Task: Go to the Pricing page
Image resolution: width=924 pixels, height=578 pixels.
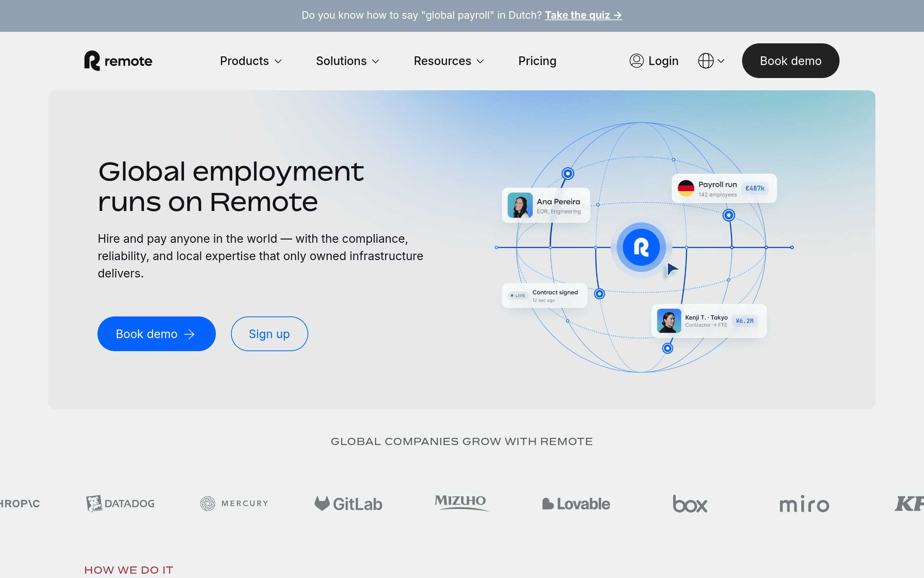Action: (x=537, y=61)
